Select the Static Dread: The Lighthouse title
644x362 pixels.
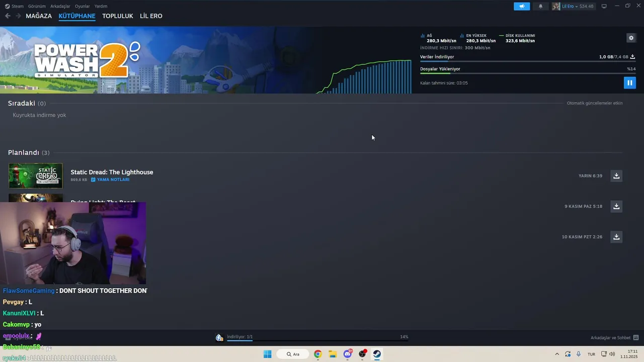click(x=112, y=172)
